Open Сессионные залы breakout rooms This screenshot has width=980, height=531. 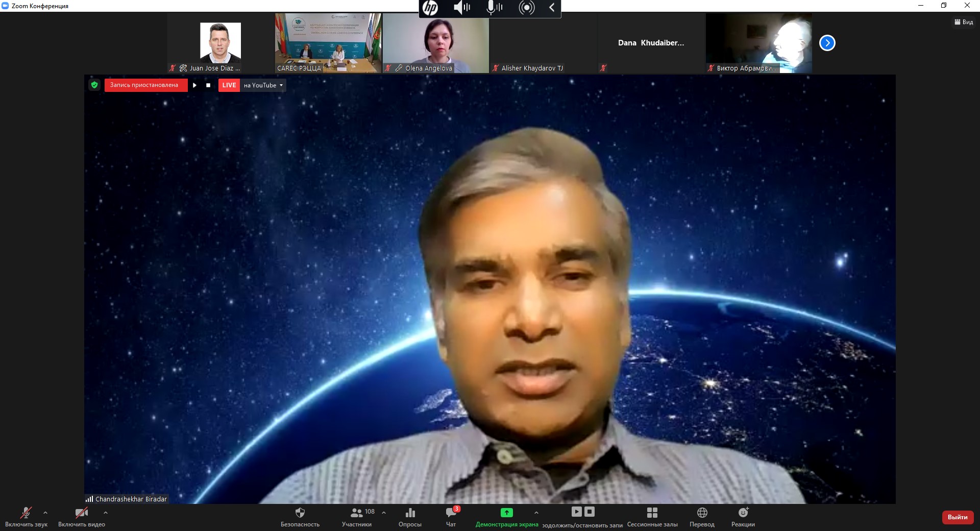(x=652, y=517)
